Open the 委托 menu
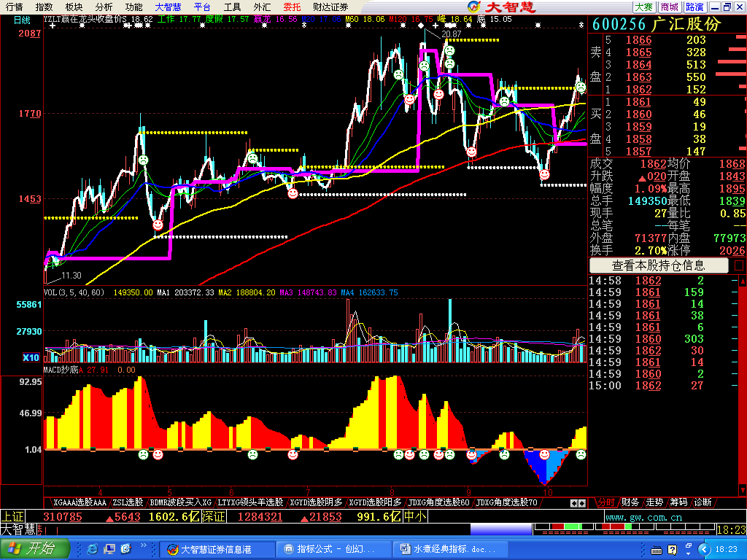 pyautogui.click(x=292, y=7)
